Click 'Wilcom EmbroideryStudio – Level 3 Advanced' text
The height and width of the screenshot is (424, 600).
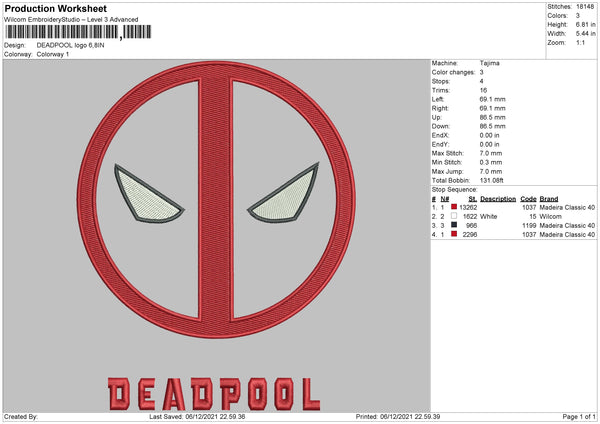click(71, 20)
